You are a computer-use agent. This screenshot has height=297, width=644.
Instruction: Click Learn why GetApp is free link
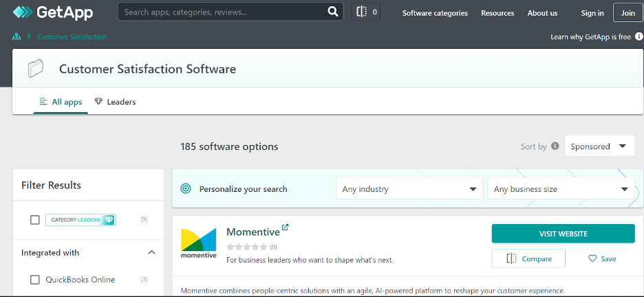(590, 37)
